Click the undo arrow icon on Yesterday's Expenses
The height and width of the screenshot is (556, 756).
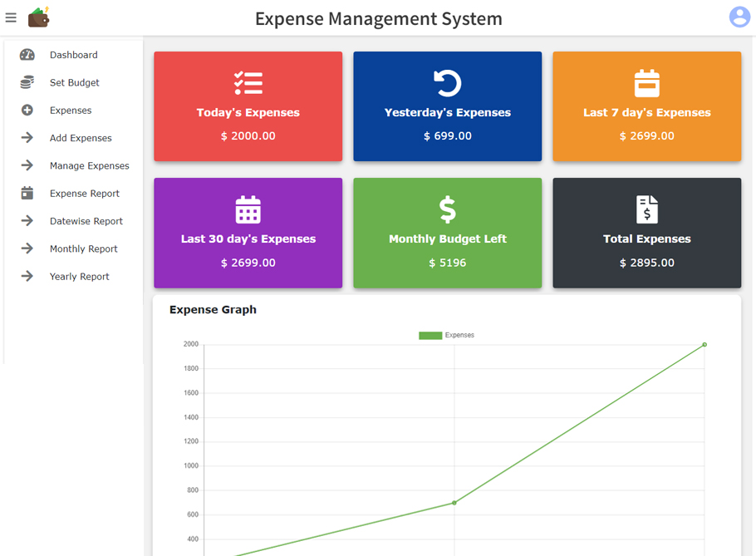click(447, 83)
